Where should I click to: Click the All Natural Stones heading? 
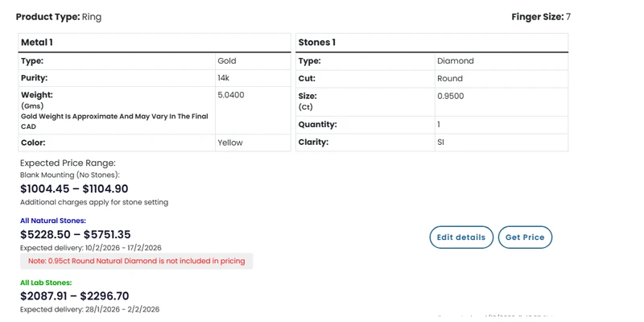(53, 221)
